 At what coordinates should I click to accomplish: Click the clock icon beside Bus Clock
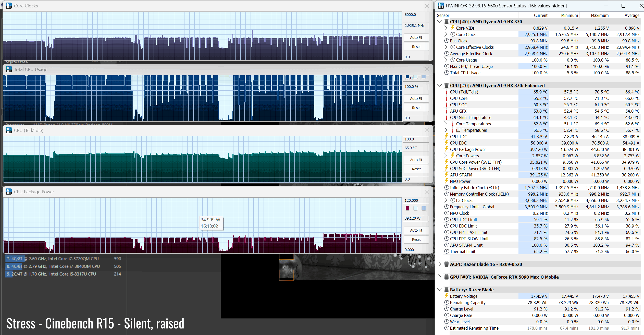[447, 41]
